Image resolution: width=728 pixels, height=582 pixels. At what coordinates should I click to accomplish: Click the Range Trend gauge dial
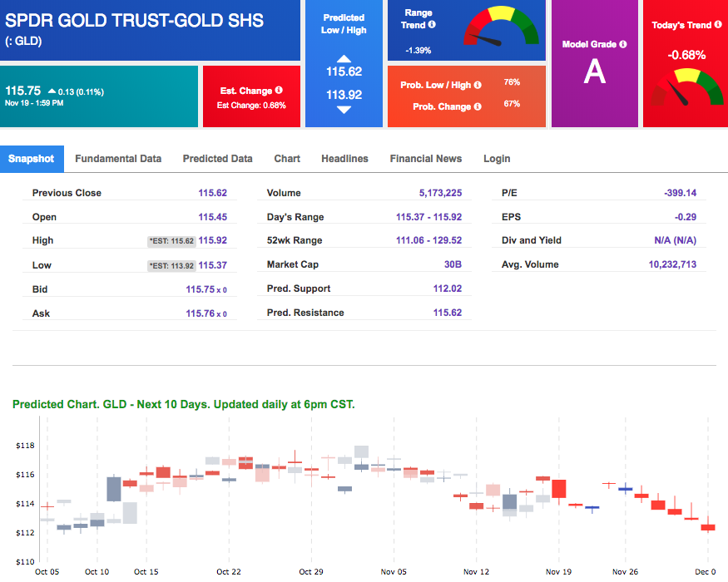[x=501, y=26]
